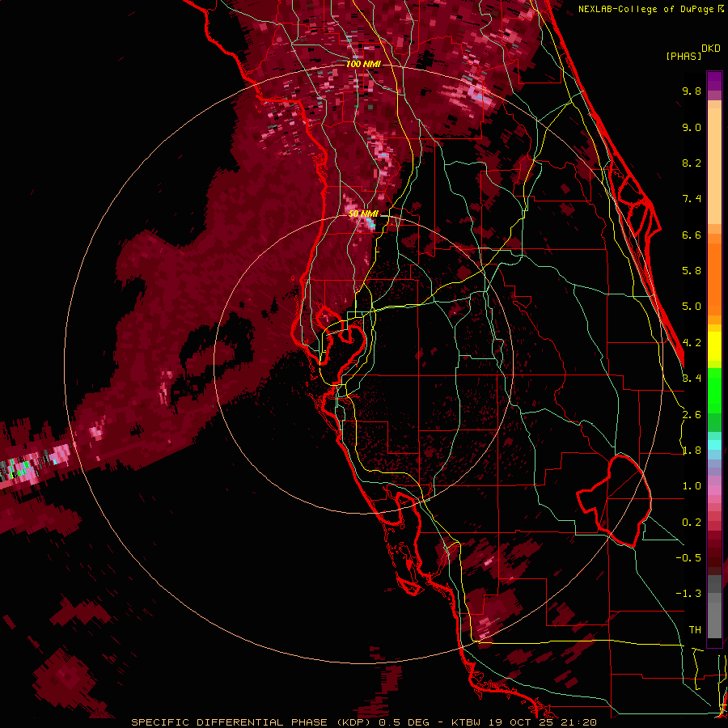Click the 9.0 value on color scale
The height and width of the screenshot is (728, 728).
pos(692,127)
